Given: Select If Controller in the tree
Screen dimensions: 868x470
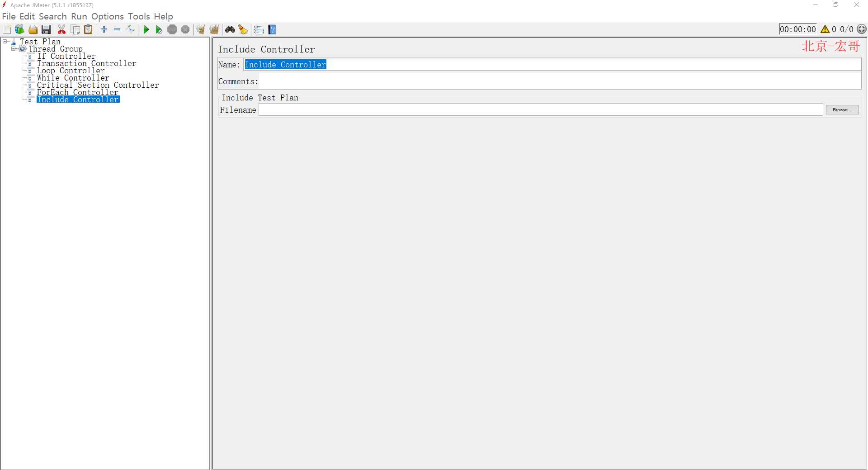Looking at the screenshot, I should tap(66, 56).
